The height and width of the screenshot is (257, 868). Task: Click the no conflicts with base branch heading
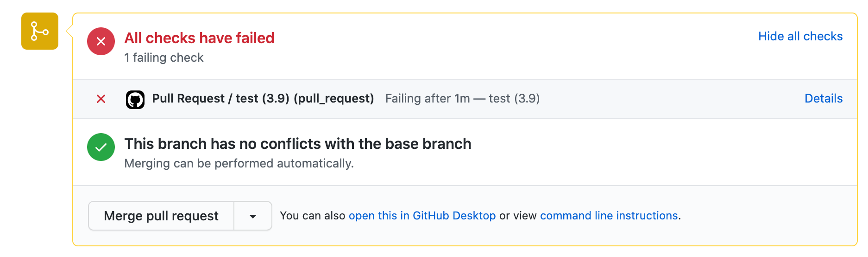298,144
